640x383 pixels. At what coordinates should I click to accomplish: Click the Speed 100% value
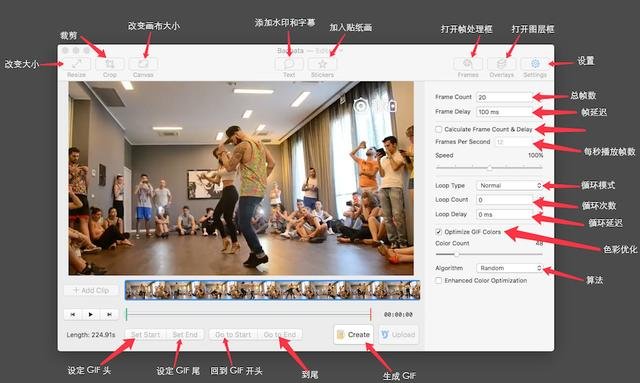pyautogui.click(x=536, y=155)
